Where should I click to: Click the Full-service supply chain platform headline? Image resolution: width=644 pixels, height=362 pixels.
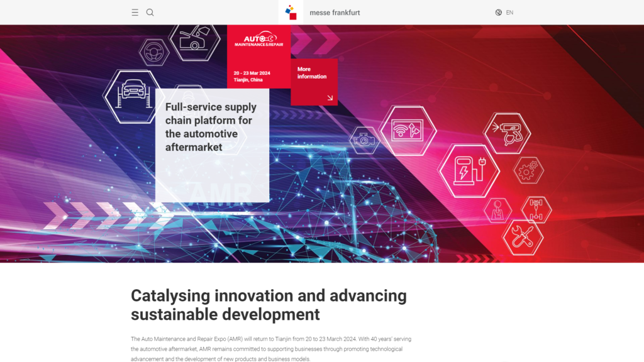coord(211,127)
